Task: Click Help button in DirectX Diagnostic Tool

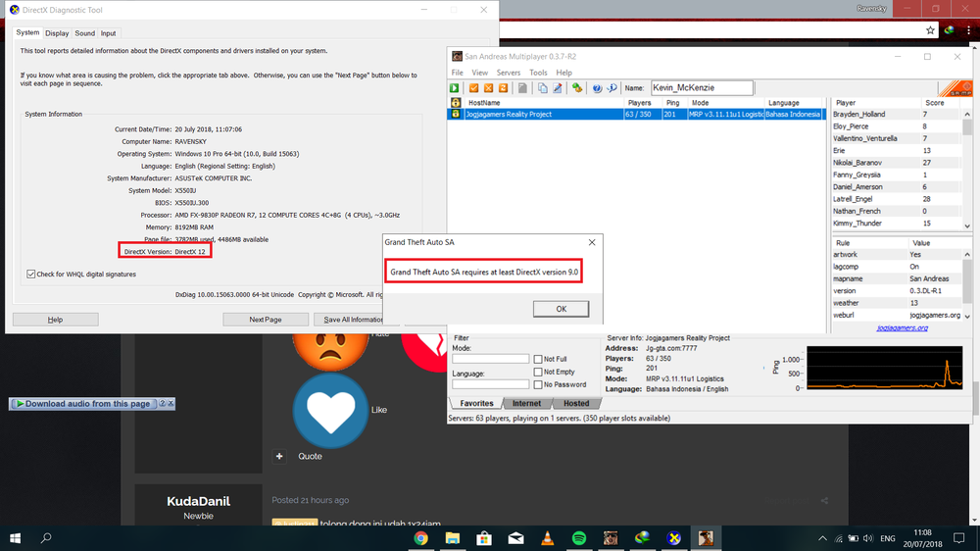Action: [x=55, y=320]
